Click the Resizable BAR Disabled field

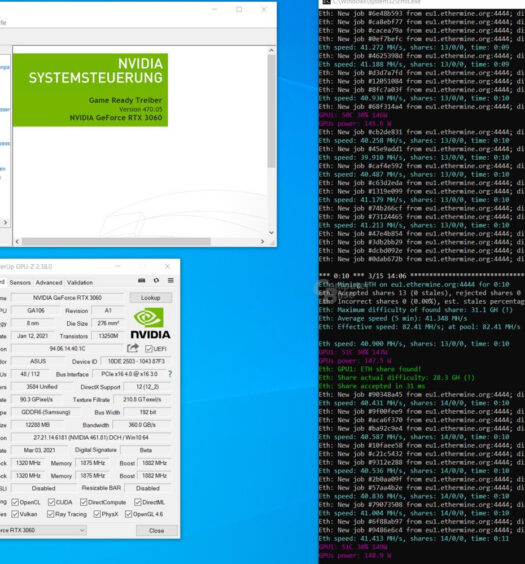pos(147,488)
